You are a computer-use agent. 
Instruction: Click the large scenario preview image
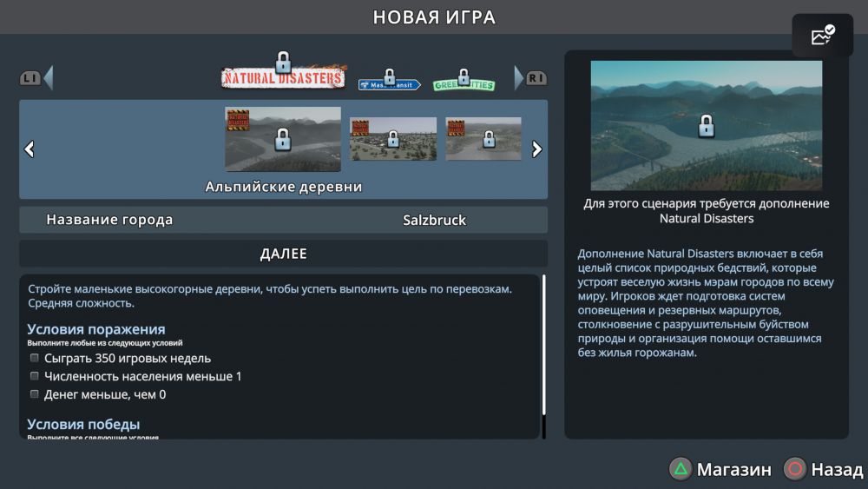click(707, 126)
